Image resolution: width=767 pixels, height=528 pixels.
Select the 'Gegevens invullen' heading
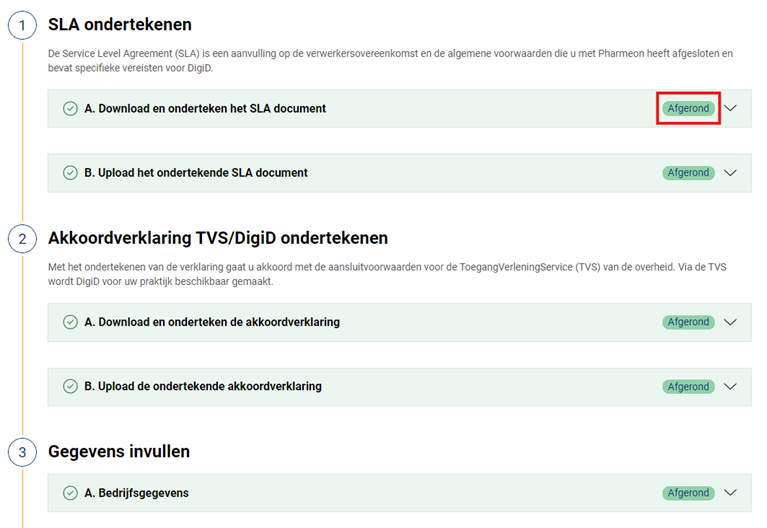coord(119,452)
